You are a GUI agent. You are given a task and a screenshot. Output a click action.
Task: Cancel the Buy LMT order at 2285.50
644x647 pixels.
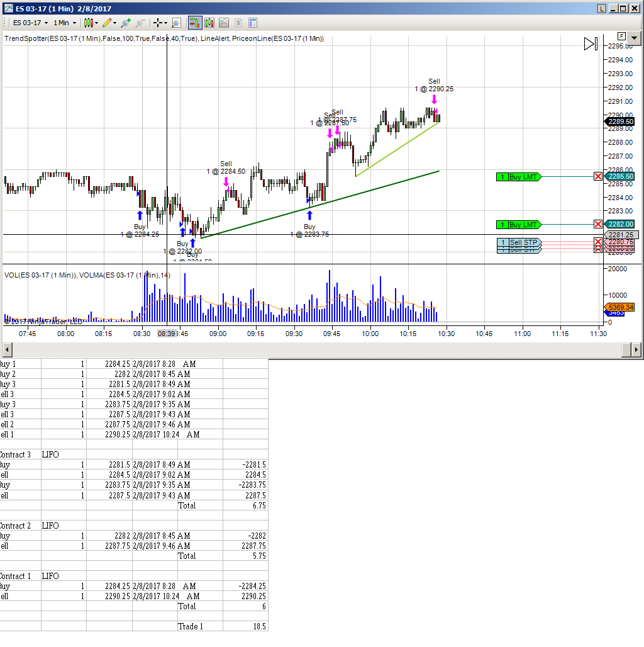(x=598, y=177)
